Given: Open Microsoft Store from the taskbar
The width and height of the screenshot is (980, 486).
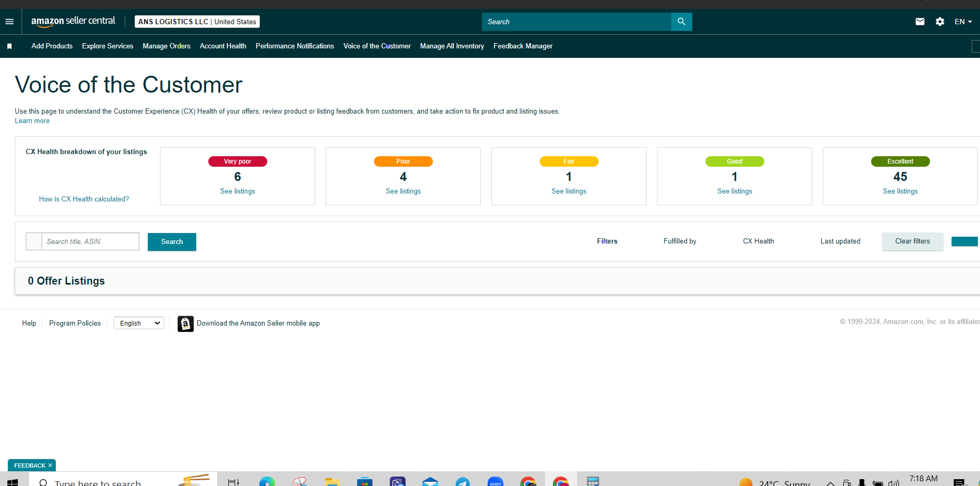Looking at the screenshot, I should coord(365,482).
